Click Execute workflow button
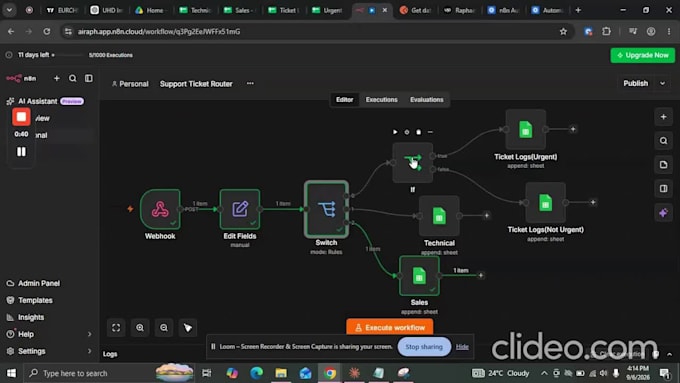680x383 pixels. point(389,327)
